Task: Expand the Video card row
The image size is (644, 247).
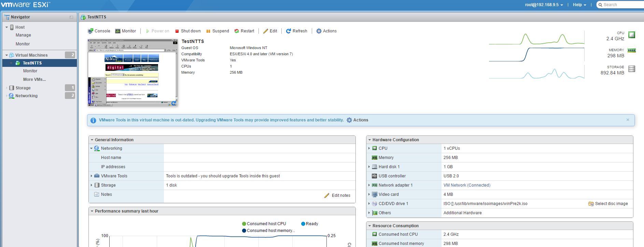Action: (369, 194)
